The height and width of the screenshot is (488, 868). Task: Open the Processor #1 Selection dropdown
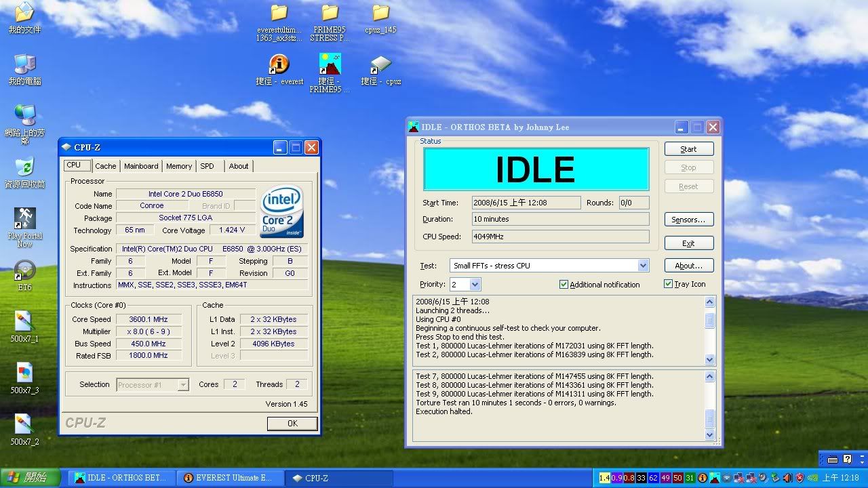coord(182,385)
